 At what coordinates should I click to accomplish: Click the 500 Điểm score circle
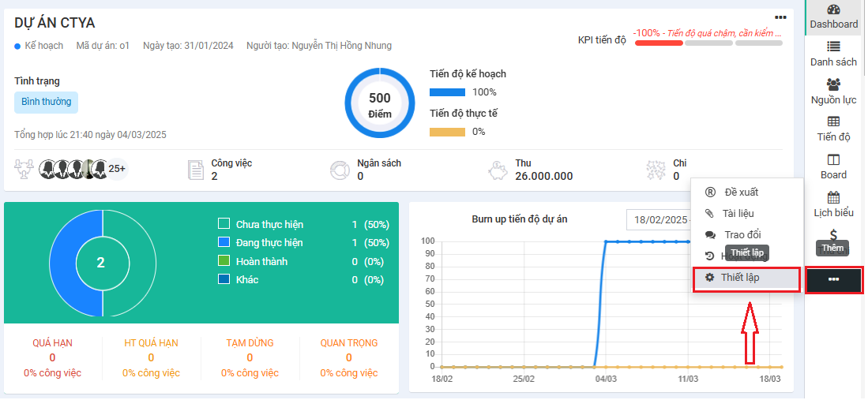[379, 106]
